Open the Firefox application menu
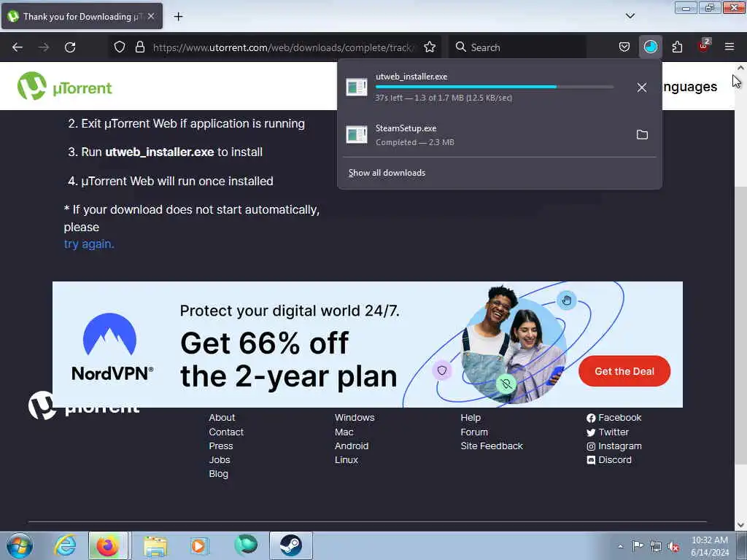 click(729, 47)
